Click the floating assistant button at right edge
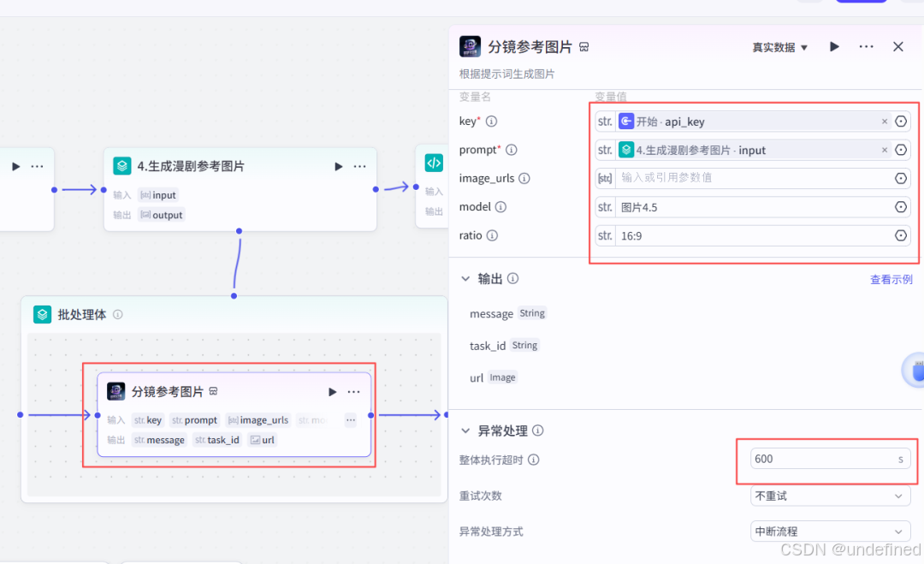924x564 pixels. pyautogui.click(x=915, y=371)
